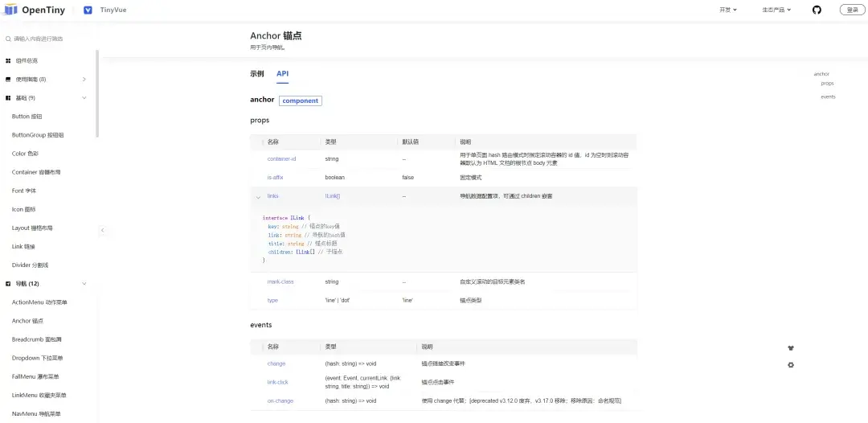Click the link-click event link
Viewport: 868px width, 423px height.
(x=278, y=382)
